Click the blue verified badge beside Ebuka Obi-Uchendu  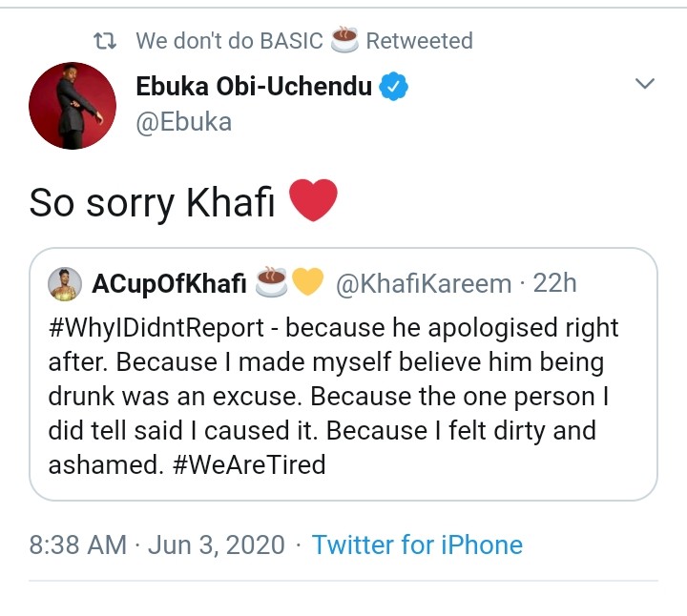pos(393,88)
